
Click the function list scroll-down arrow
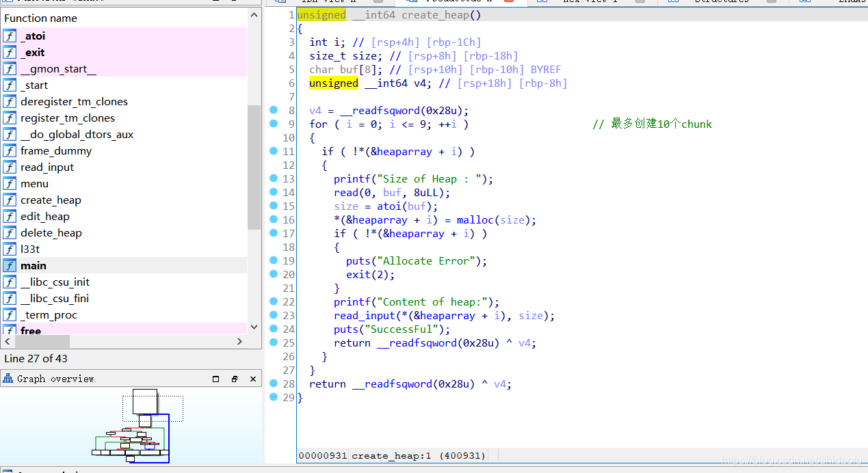coord(254,327)
